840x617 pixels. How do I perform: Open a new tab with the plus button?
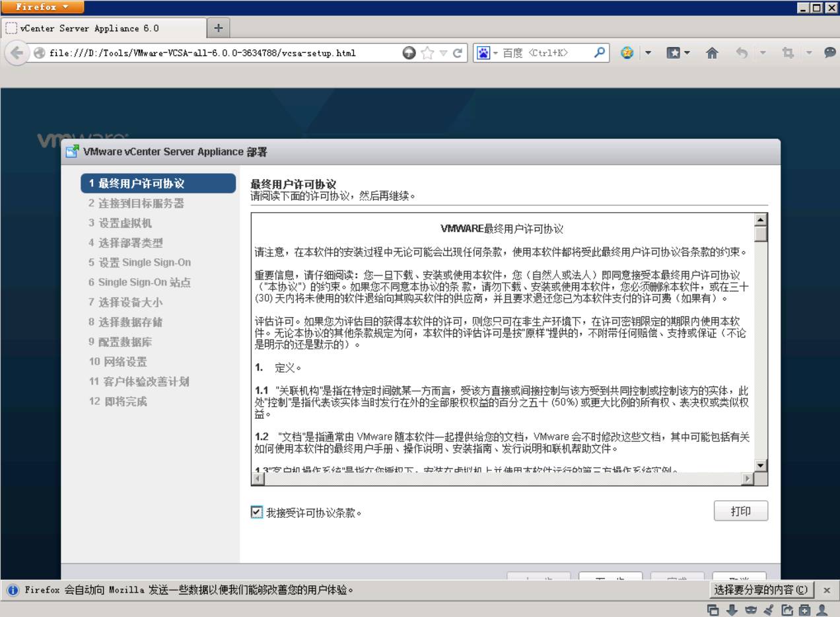pyautogui.click(x=218, y=28)
